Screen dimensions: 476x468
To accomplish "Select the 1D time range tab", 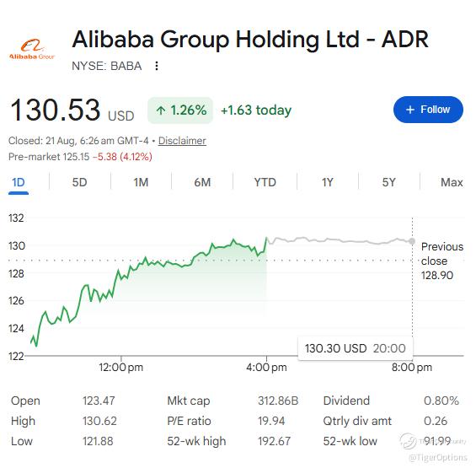I will click(x=19, y=183).
